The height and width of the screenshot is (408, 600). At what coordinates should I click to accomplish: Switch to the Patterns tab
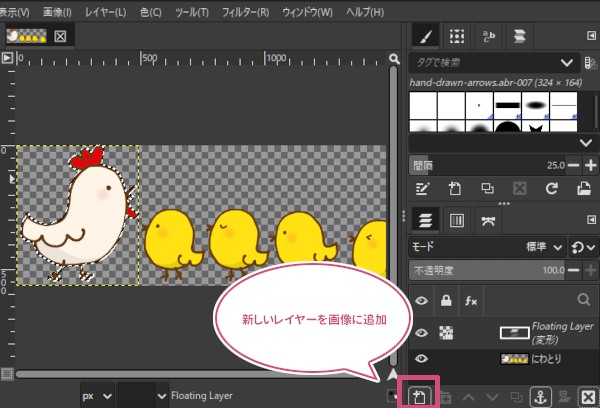[457, 36]
